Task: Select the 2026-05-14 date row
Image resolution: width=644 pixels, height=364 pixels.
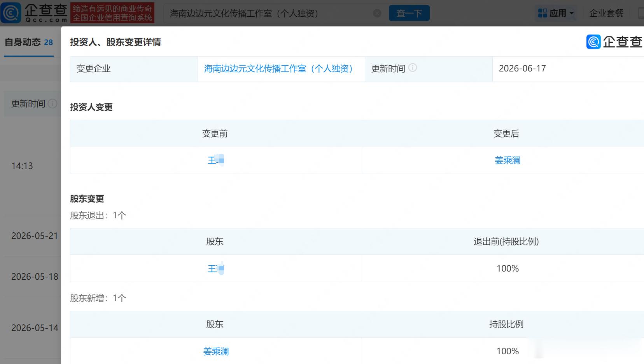Action: pyautogui.click(x=35, y=328)
